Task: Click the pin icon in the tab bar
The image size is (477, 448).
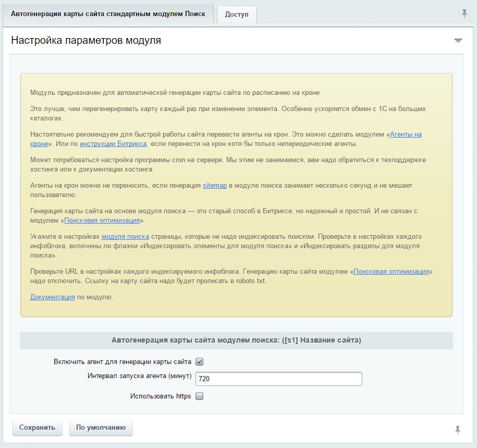Action: [x=464, y=14]
